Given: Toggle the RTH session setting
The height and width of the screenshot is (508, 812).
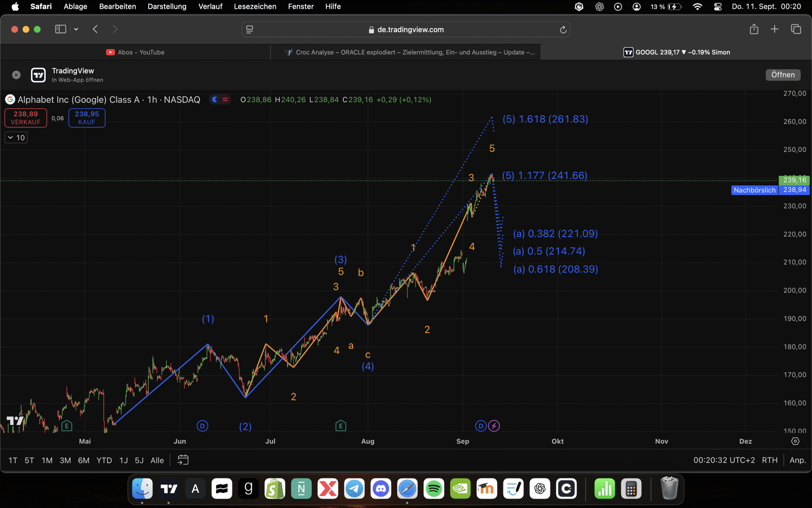Looking at the screenshot, I should (769, 460).
